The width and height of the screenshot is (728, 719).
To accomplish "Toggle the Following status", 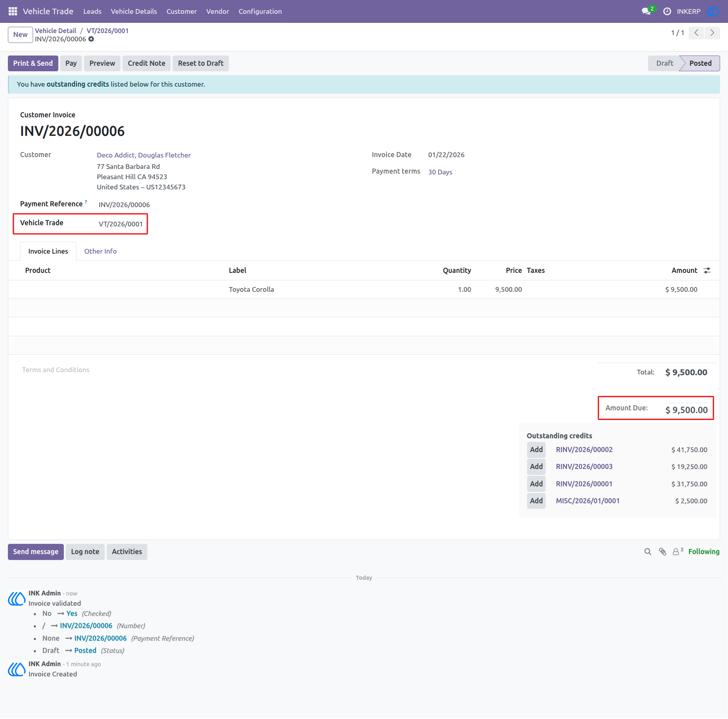I will (704, 552).
